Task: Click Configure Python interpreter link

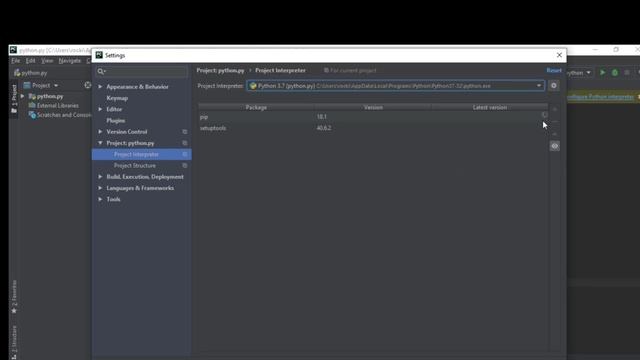Action: point(600,97)
